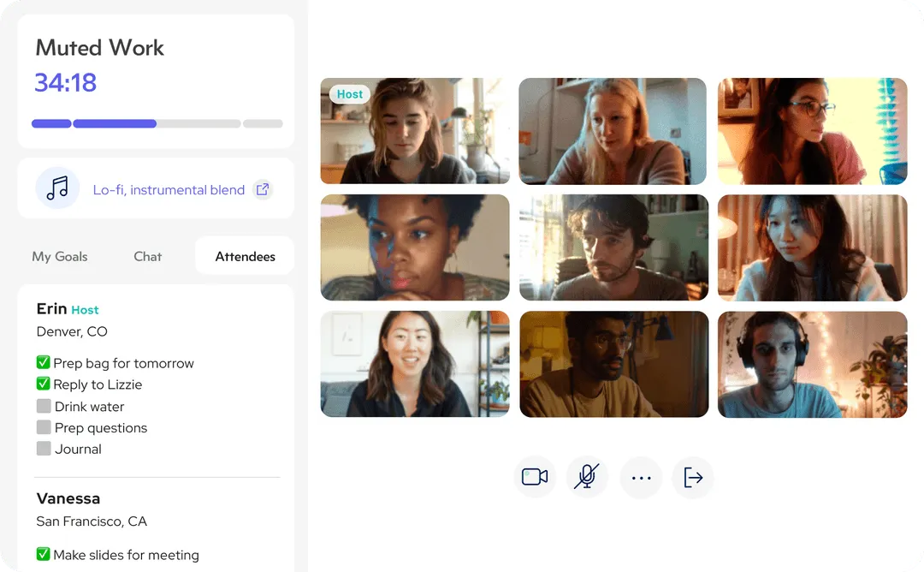
Task: Check the Drink water checkbox
Action: tap(44, 406)
